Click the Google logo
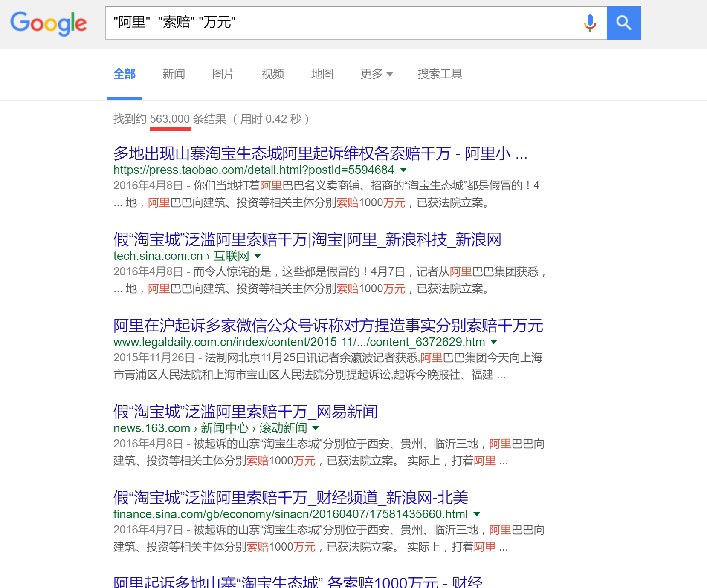Image resolution: width=707 pixels, height=588 pixels. pyautogui.click(x=49, y=23)
